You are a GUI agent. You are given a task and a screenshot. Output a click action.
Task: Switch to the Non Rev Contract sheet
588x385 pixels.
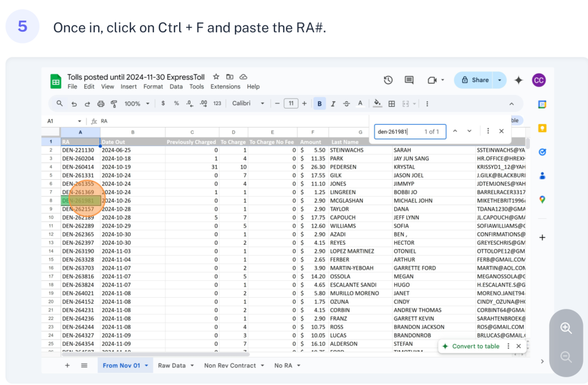tap(230, 365)
